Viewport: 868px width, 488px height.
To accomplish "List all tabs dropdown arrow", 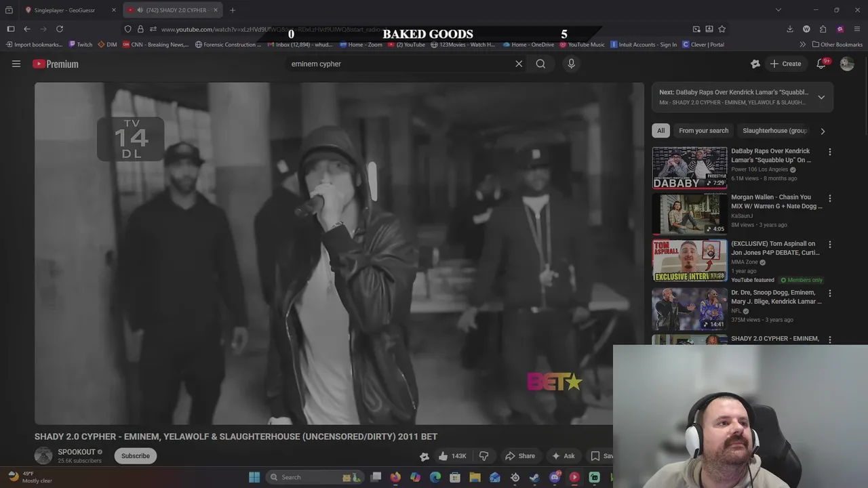I will pyautogui.click(x=778, y=10).
